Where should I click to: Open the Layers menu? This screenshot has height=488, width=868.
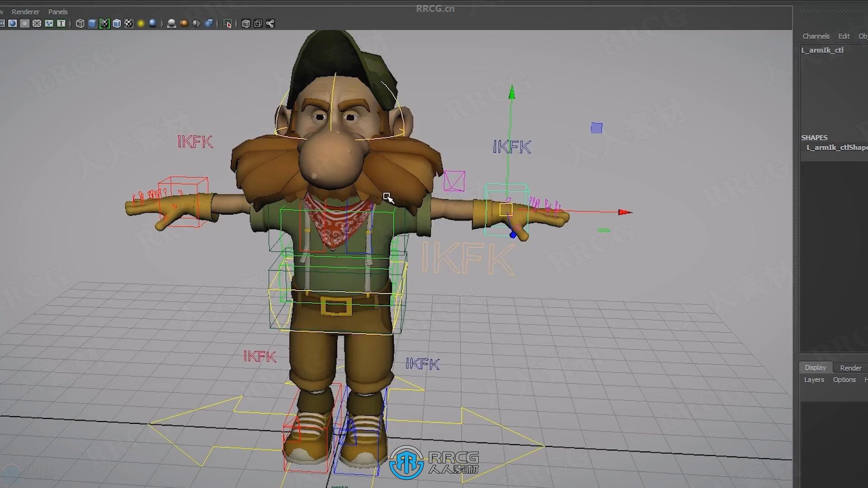tap(814, 380)
